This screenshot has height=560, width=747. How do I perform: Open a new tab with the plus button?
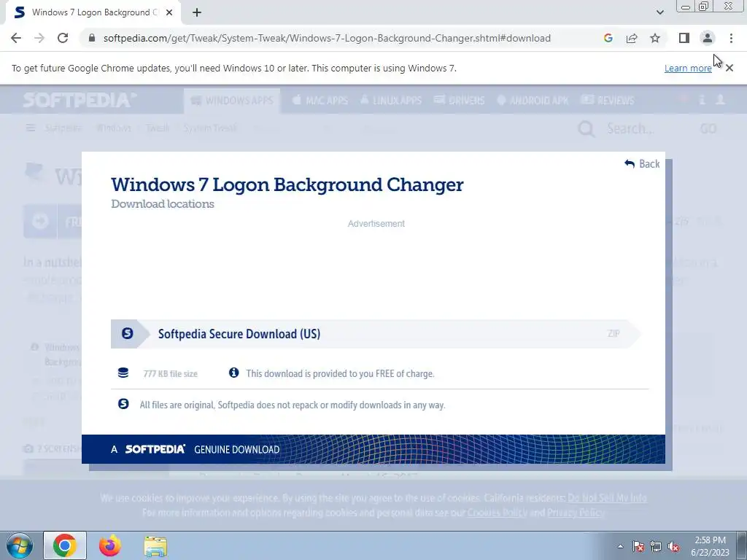tap(197, 13)
